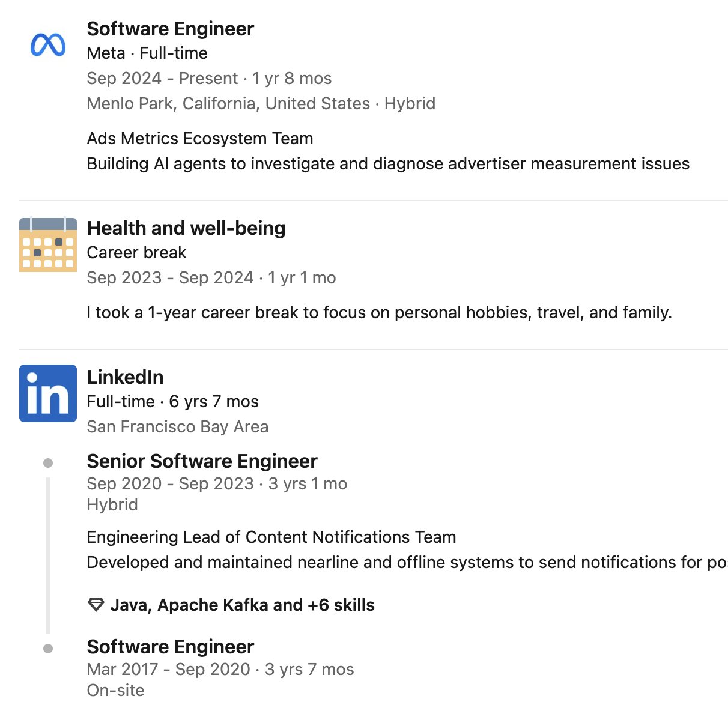Click the career break calendar icon
This screenshot has height=705, width=728.
point(48,245)
